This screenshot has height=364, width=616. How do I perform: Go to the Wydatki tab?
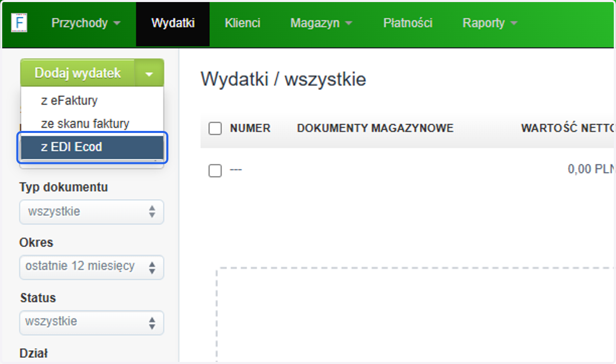coord(173,23)
